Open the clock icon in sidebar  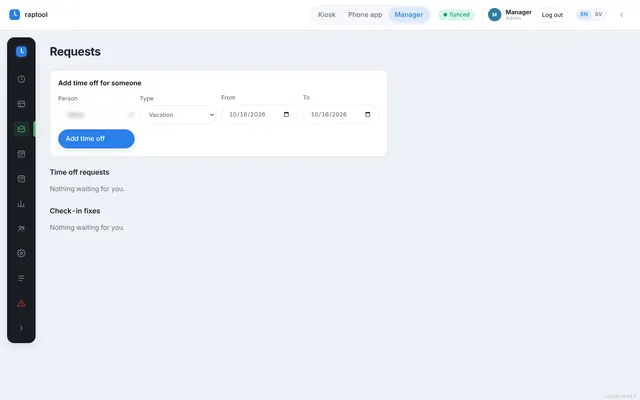pyautogui.click(x=21, y=79)
